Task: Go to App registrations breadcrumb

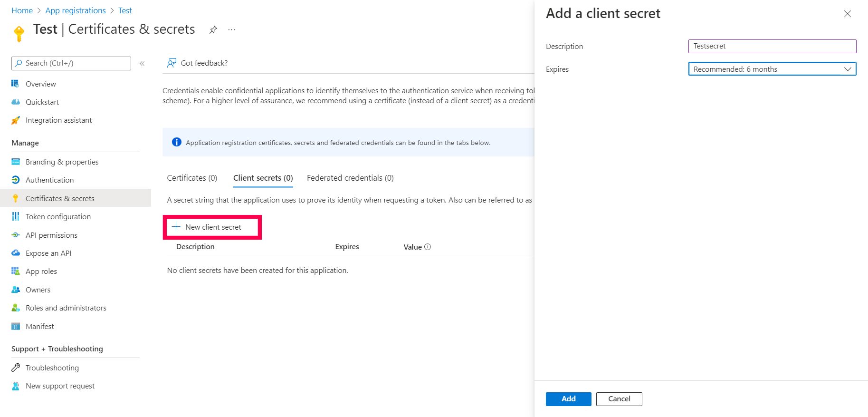Action: 76,10
